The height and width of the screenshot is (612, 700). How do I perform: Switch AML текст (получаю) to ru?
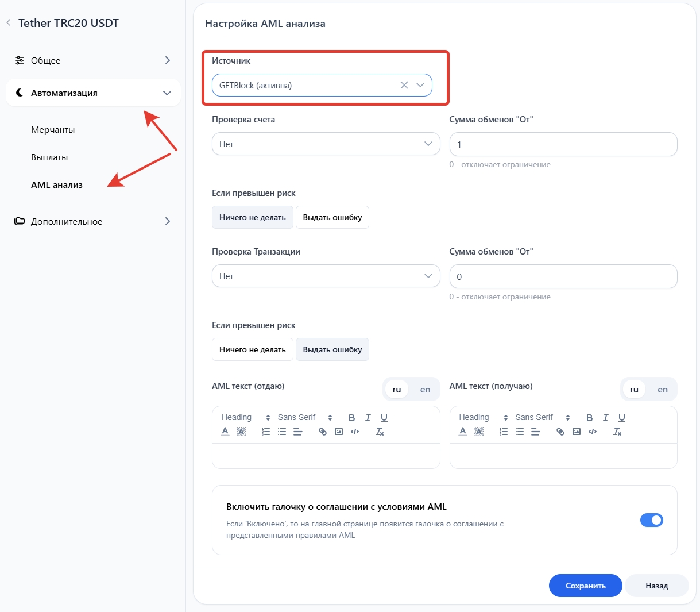634,389
